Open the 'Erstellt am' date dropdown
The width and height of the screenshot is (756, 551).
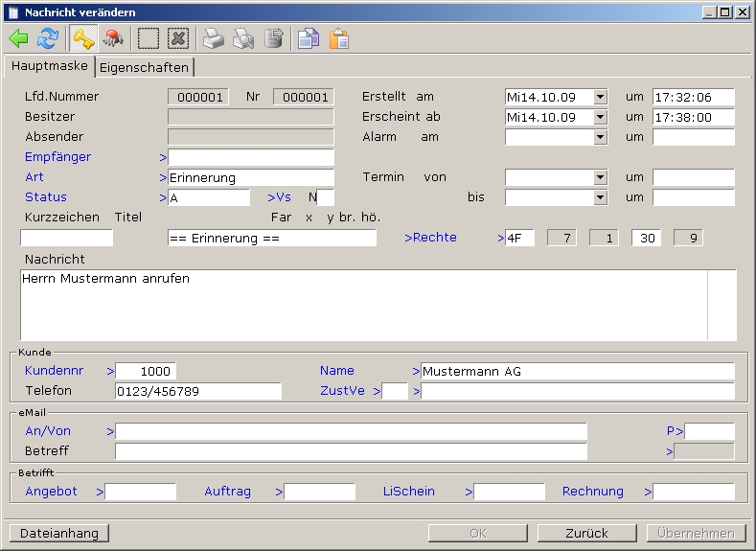(600, 97)
